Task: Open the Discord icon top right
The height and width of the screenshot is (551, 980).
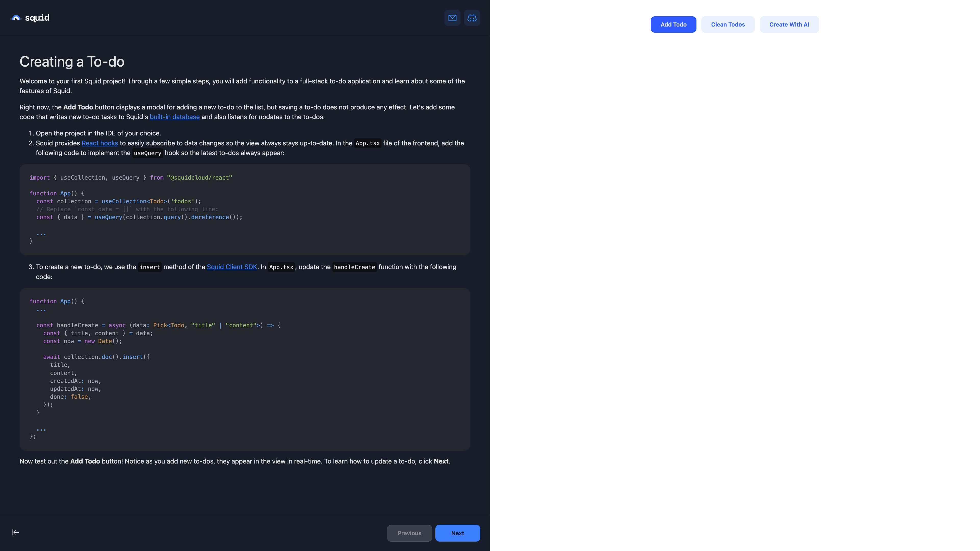Action: (x=472, y=18)
